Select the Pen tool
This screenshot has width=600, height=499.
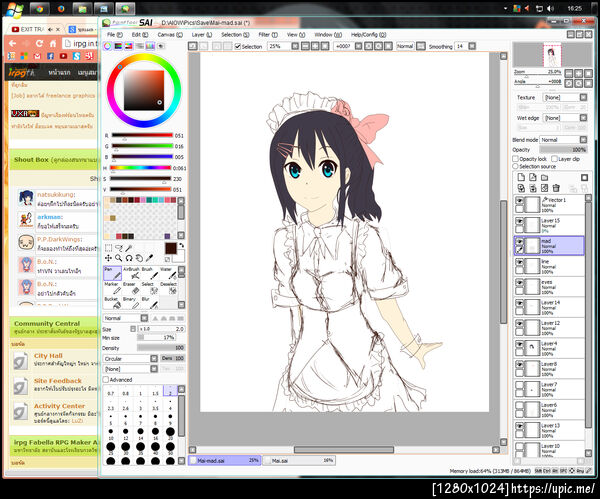pyautogui.click(x=112, y=273)
